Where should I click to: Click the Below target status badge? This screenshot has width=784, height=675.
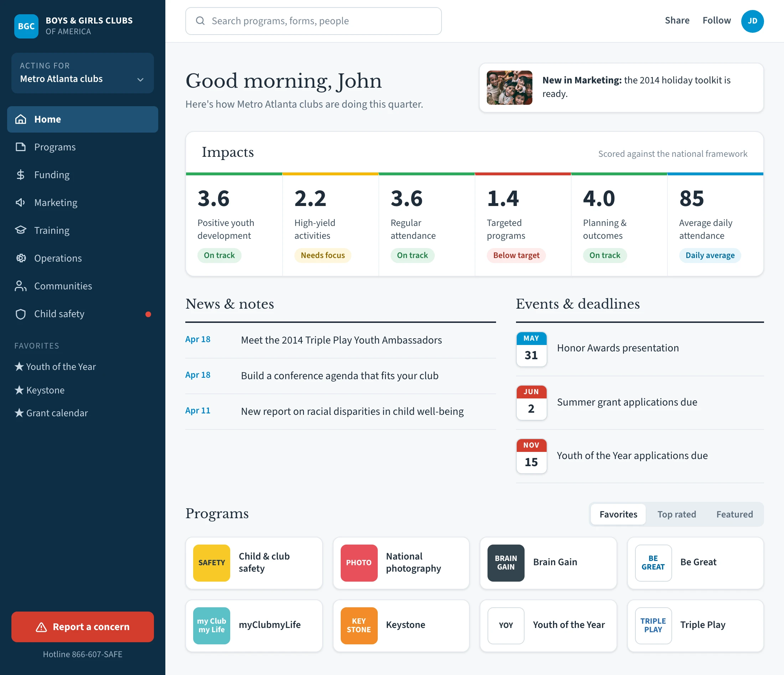coord(516,256)
